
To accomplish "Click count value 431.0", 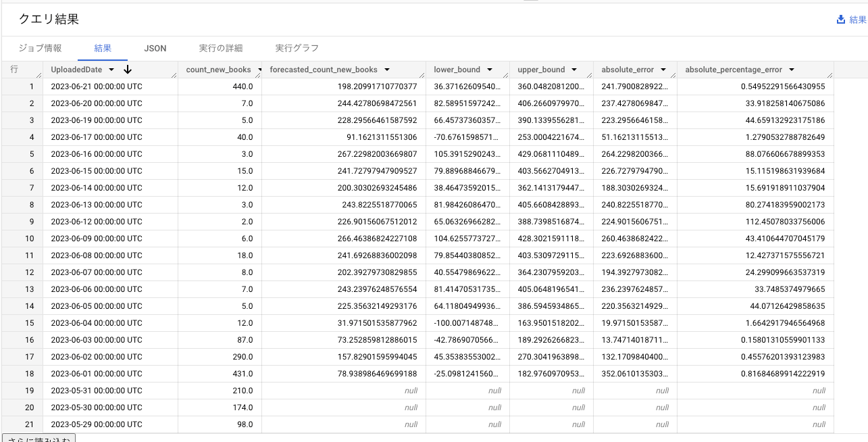I will [x=242, y=374].
